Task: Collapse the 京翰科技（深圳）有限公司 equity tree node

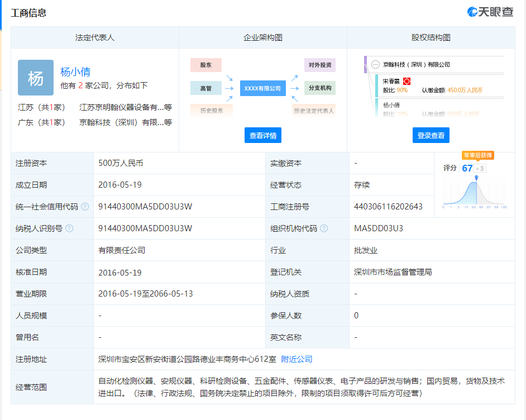Action: [376, 65]
